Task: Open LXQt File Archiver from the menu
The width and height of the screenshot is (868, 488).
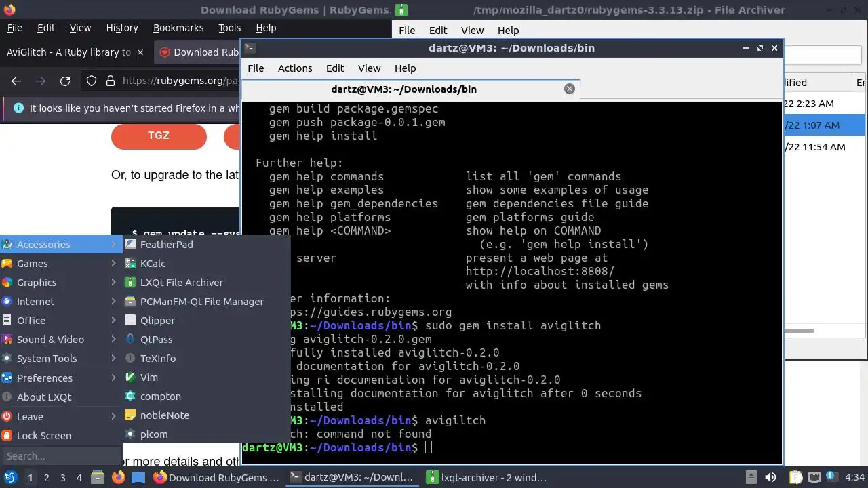Action: tap(206, 283)
